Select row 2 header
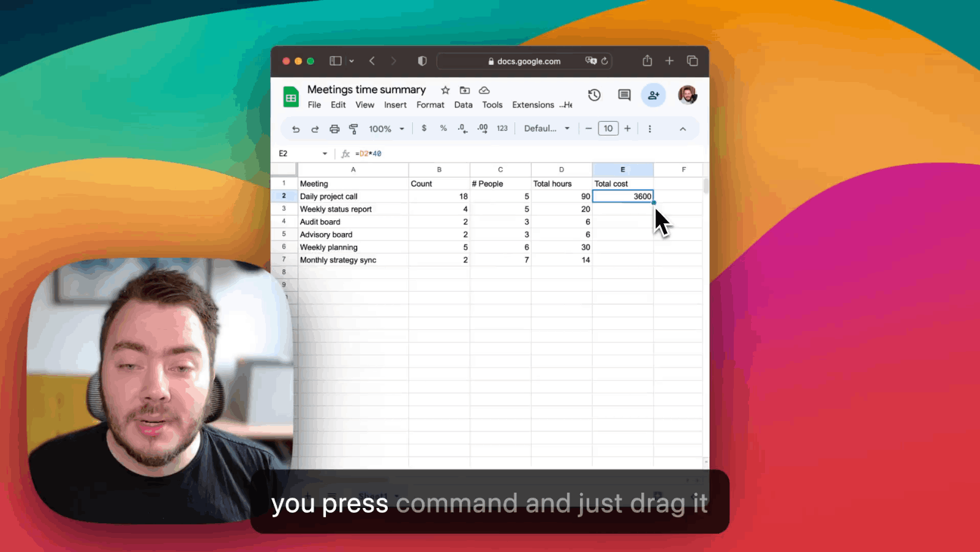The image size is (980, 552). click(284, 196)
